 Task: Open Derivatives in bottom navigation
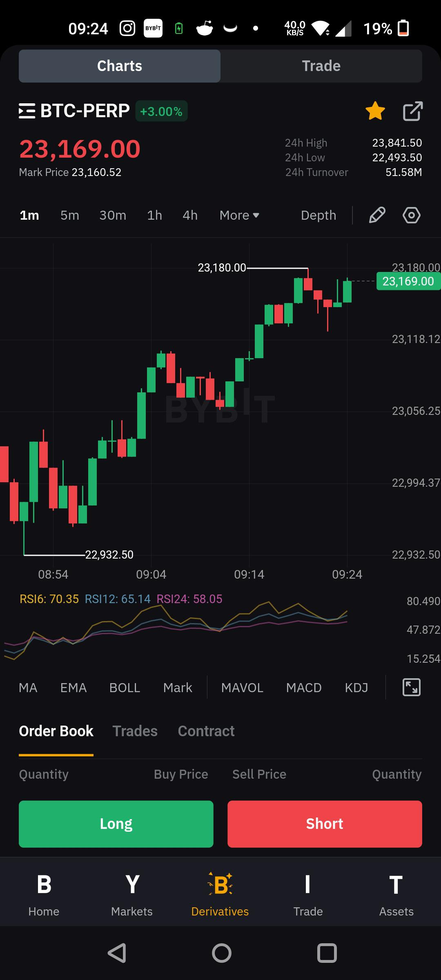pos(220,894)
